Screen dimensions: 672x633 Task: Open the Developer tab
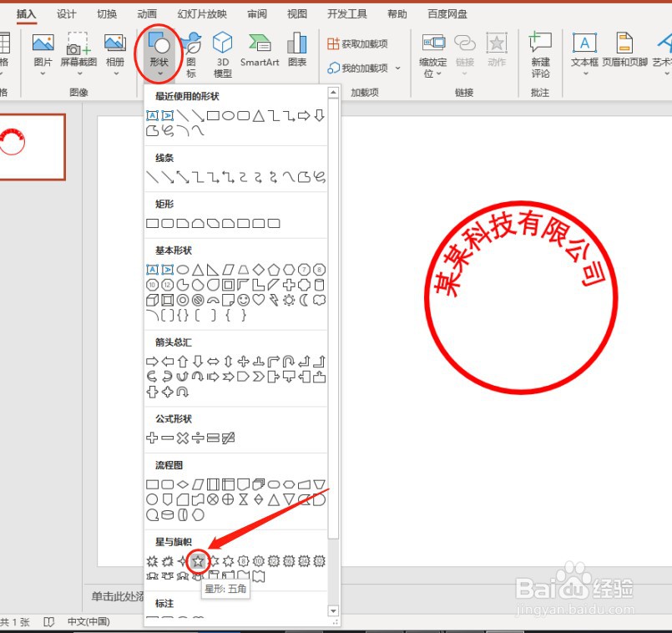[x=347, y=14]
